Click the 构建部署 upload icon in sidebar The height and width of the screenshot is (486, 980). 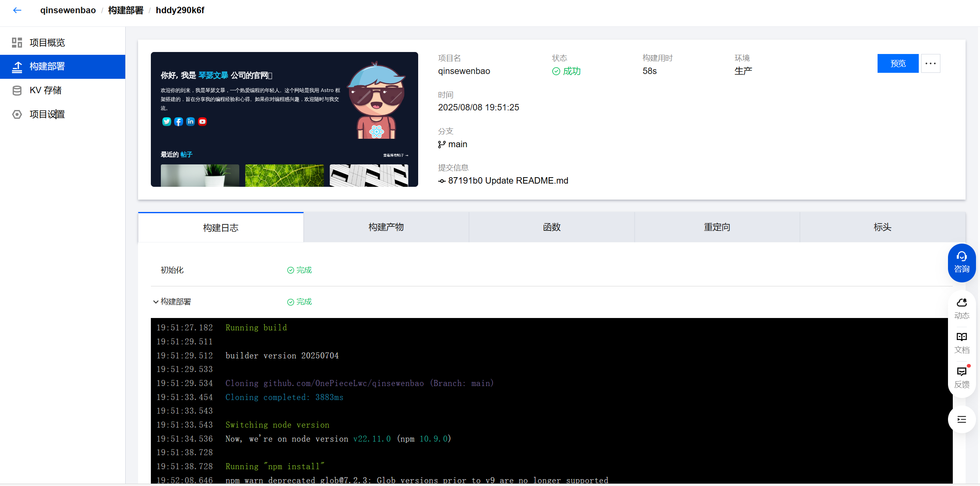point(17,66)
